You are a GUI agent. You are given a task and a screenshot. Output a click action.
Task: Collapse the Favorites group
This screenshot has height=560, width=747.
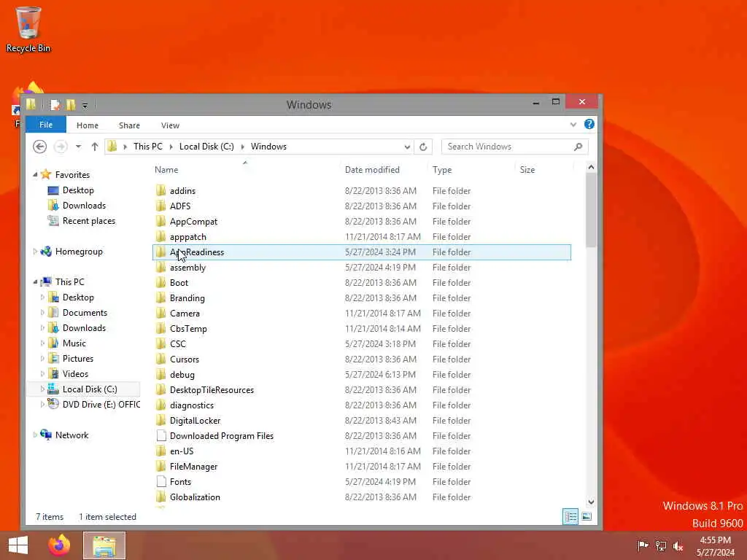(x=35, y=175)
